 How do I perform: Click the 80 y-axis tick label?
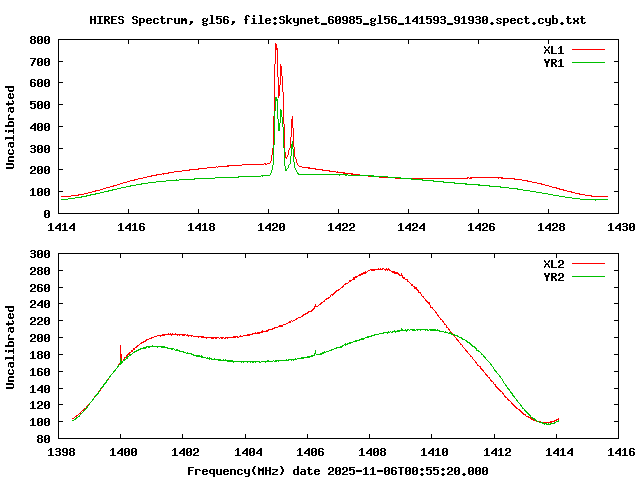coord(43,439)
